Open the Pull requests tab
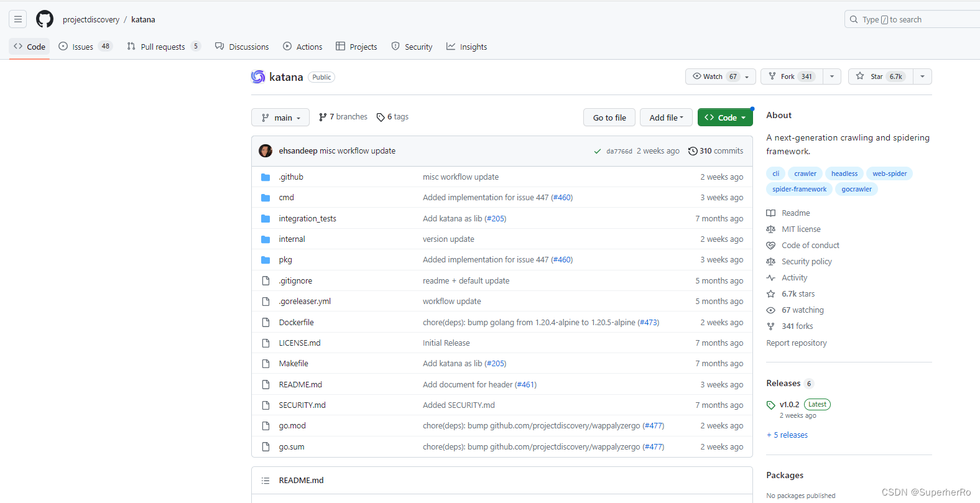The height and width of the screenshot is (503, 980). pos(164,47)
